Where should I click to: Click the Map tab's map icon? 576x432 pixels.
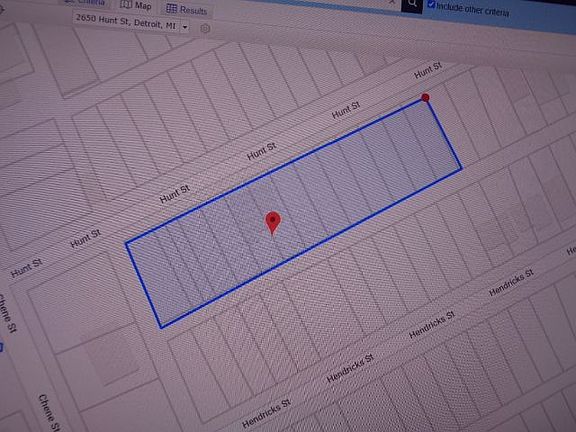click(126, 4)
